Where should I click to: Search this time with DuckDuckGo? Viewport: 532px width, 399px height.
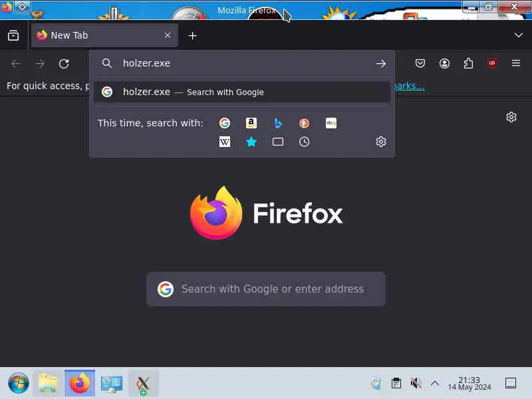305,123
